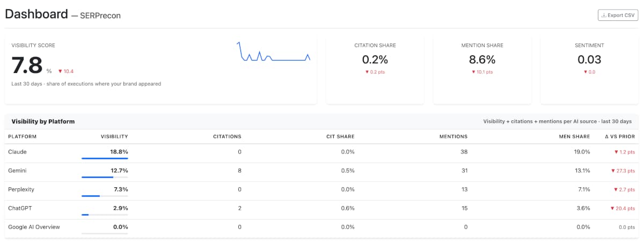
Task: Click the Last 30 days description text
Action: 86,84
